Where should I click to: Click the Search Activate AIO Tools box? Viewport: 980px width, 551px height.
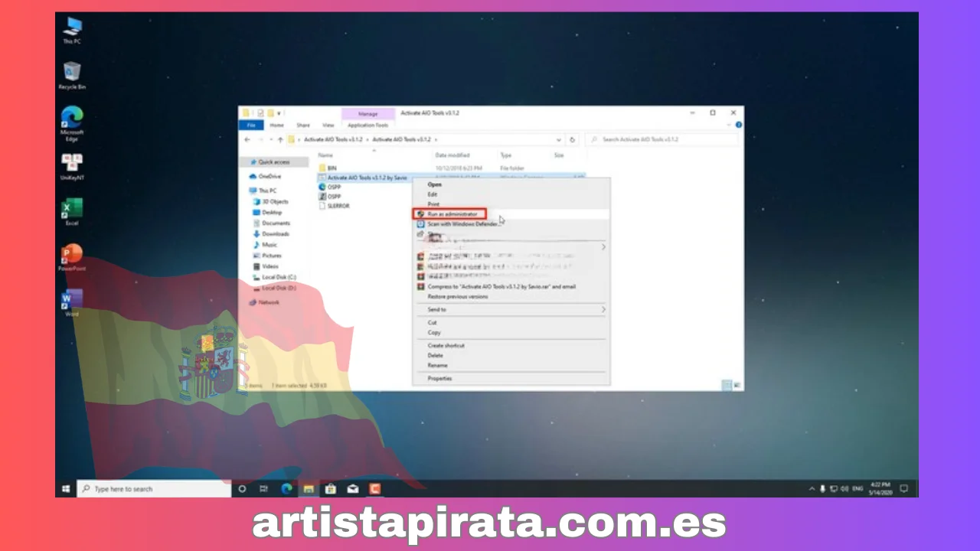[662, 140]
